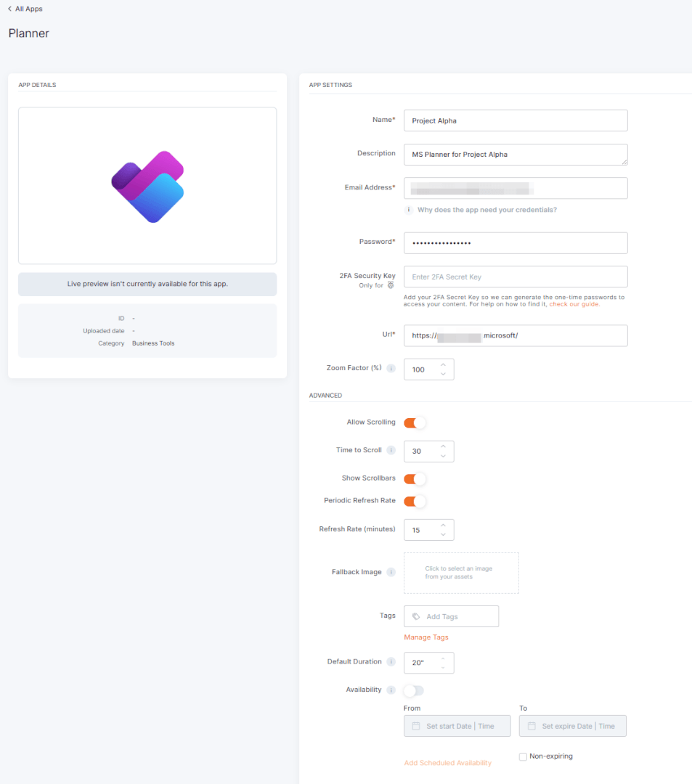Decrease Time to Scroll value
Image resolution: width=692 pixels, height=784 pixels.
click(443, 457)
